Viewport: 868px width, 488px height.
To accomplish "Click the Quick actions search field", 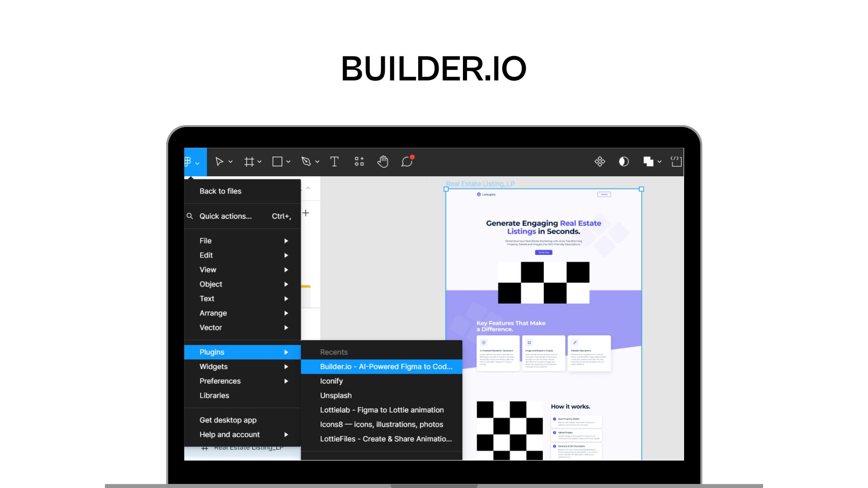I will point(226,216).
